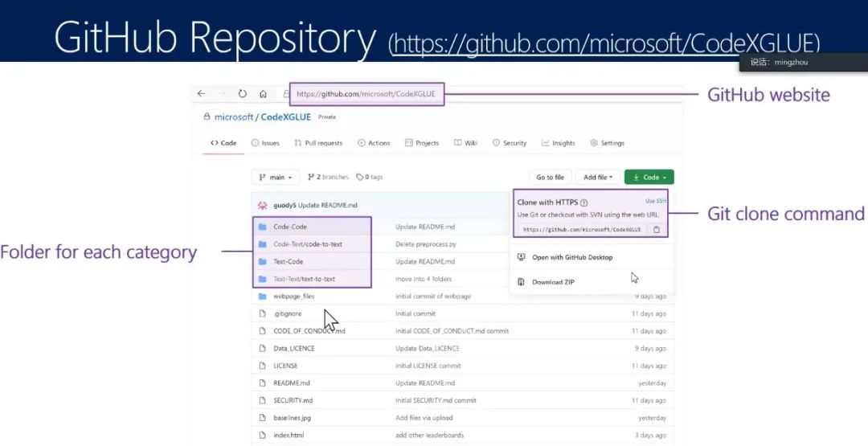This screenshot has width=868, height=446.
Task: Click the GitHub Desktop icon
Action: pyautogui.click(x=521, y=257)
